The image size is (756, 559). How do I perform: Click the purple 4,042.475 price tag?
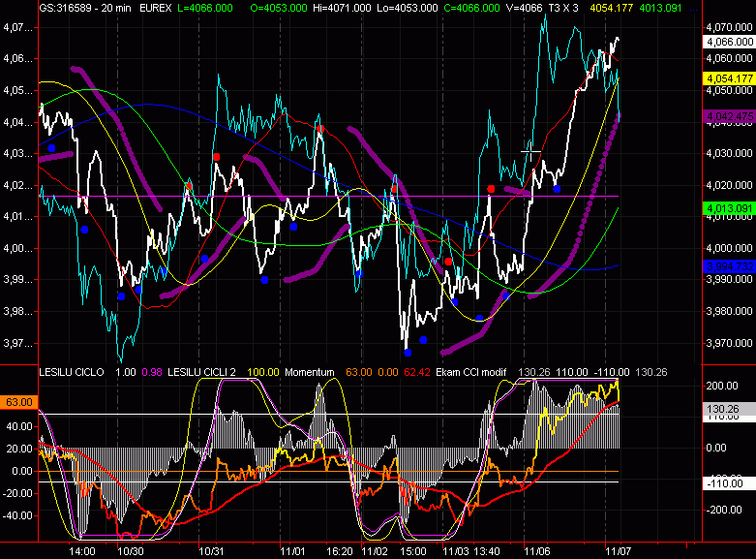[x=730, y=116]
